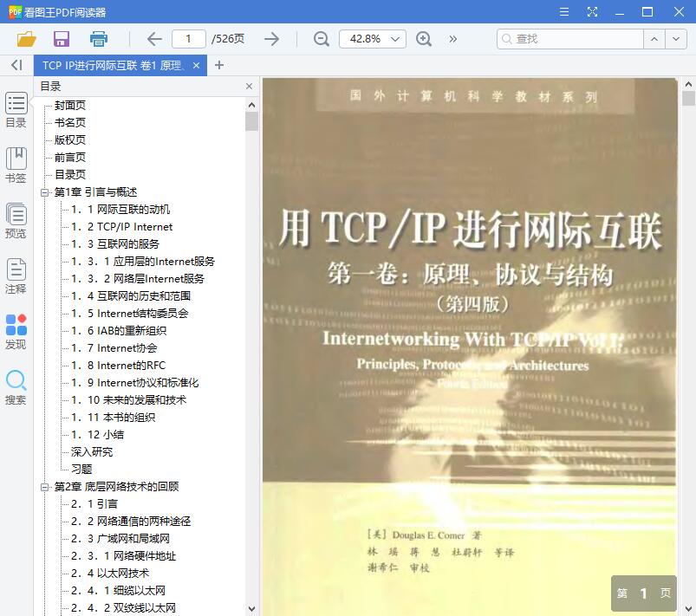The height and width of the screenshot is (616, 696).
Task: Close the 目录 outline panel
Action: pos(249,86)
